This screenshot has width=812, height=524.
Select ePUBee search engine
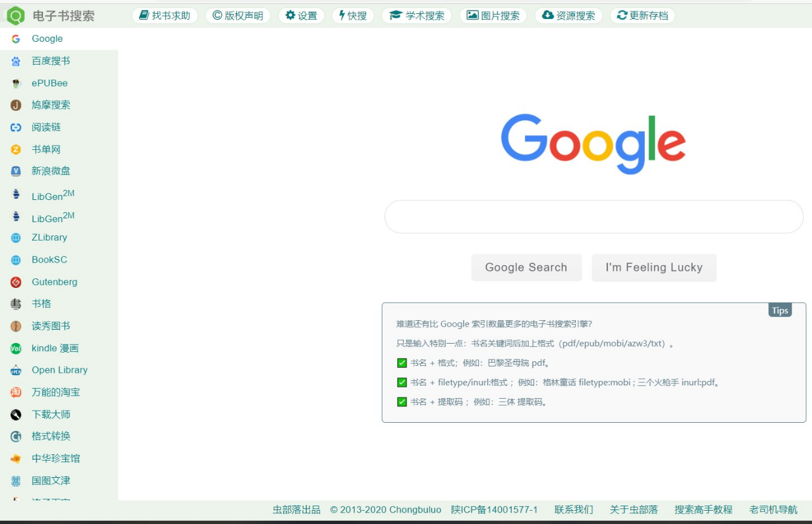(49, 83)
